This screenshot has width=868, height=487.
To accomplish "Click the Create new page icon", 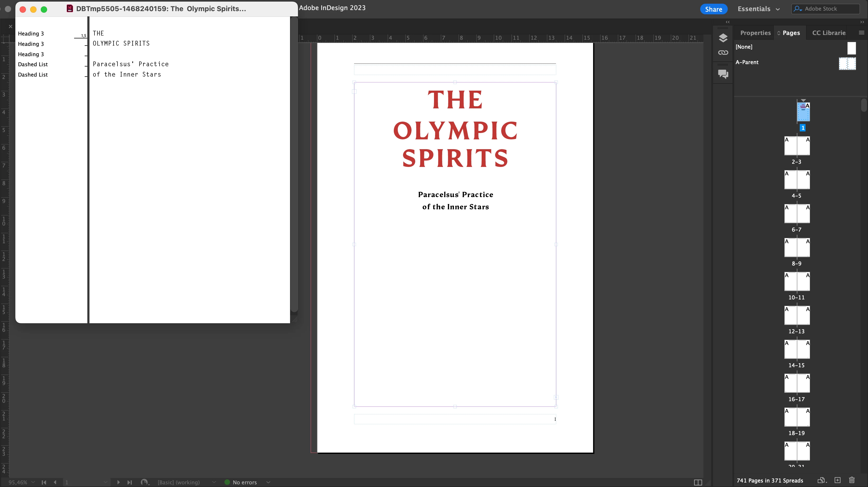I will [x=837, y=480].
